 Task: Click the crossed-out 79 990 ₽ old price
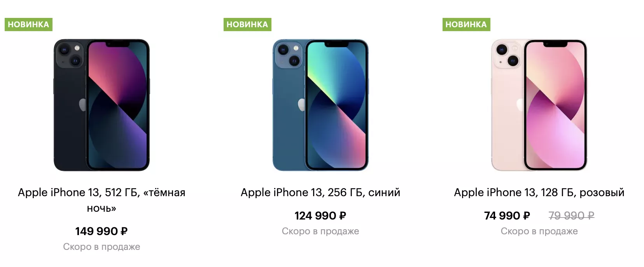(571, 216)
